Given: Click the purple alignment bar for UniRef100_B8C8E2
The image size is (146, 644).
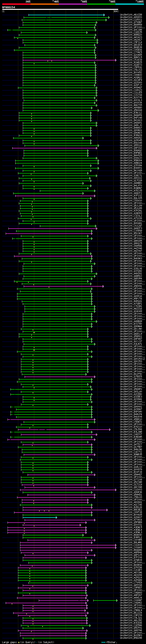Looking at the screenshot, I should pyautogui.click(x=65, y=510).
